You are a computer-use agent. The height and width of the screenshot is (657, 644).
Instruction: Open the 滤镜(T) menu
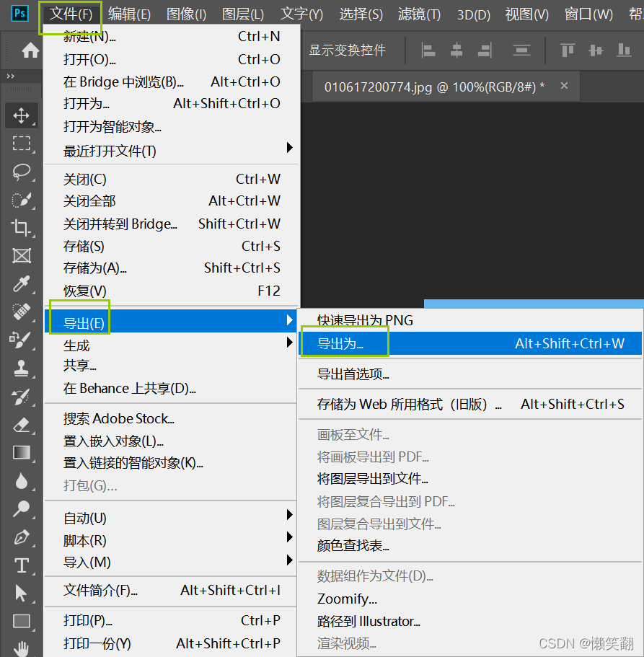[x=419, y=14]
